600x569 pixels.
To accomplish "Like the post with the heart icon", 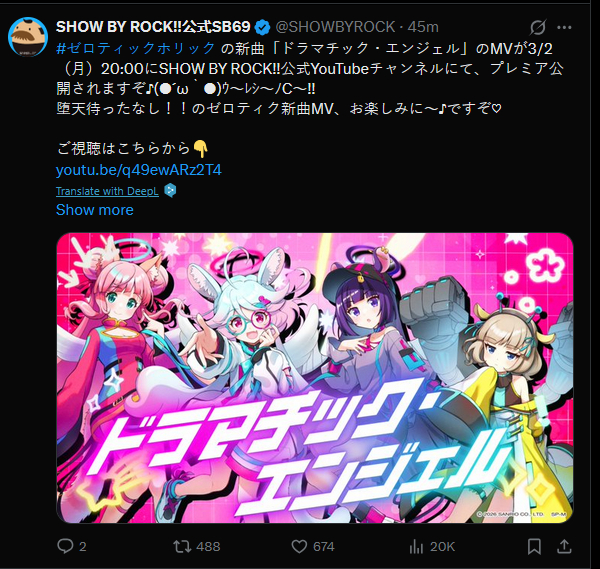I will [299, 546].
